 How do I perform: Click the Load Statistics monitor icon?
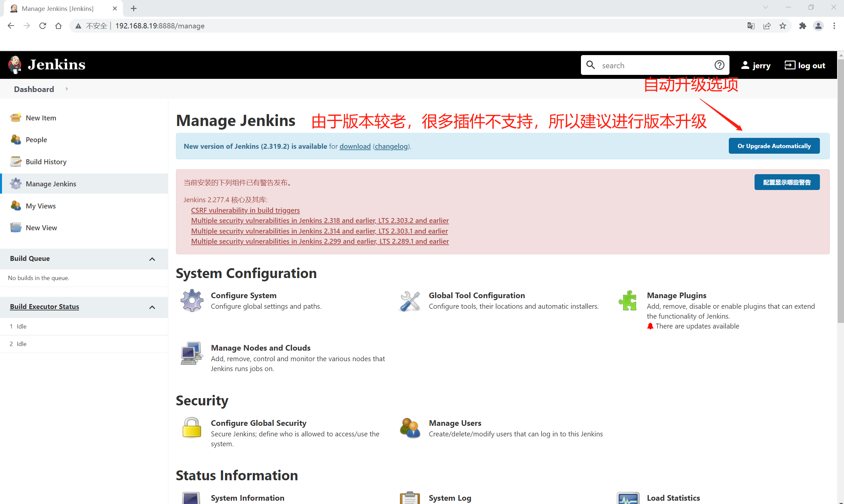pyautogui.click(x=628, y=497)
